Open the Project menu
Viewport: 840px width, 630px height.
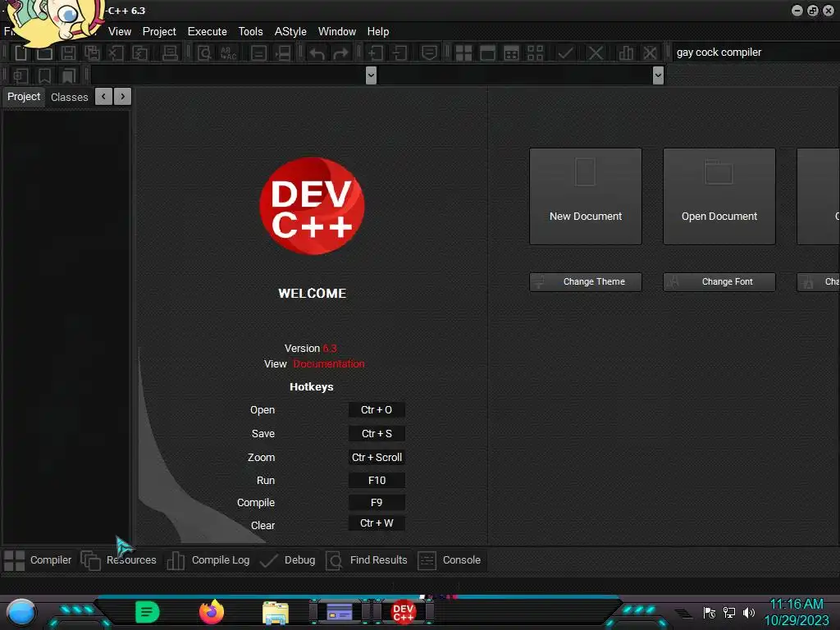[159, 32]
